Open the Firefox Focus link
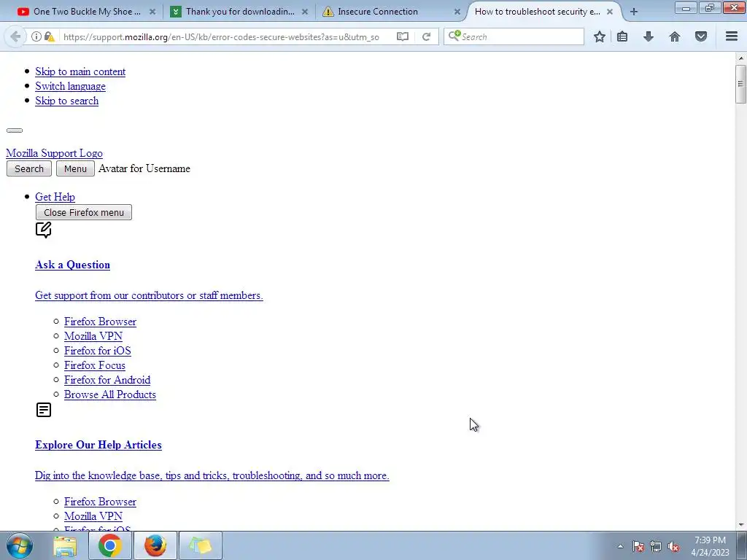This screenshot has height=560, width=747. (x=95, y=365)
